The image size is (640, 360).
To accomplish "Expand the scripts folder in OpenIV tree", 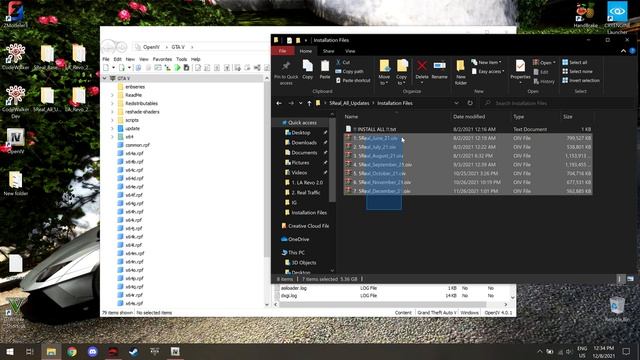I will pos(112,120).
